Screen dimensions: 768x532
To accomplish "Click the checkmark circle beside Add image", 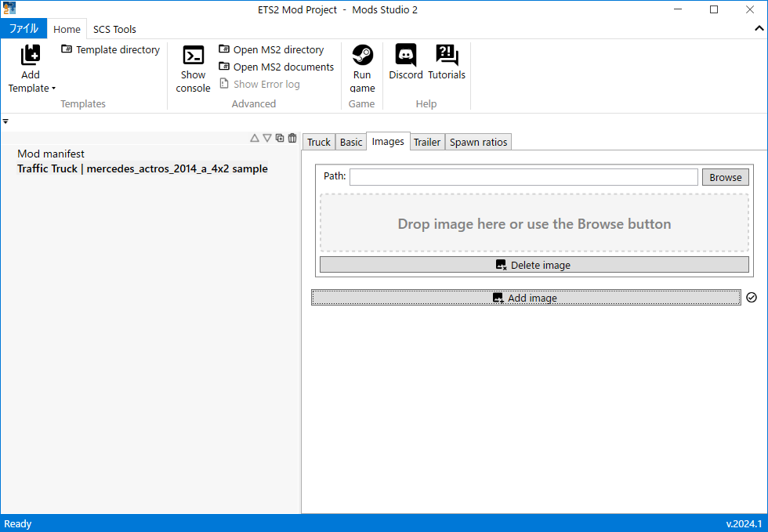I will (752, 298).
